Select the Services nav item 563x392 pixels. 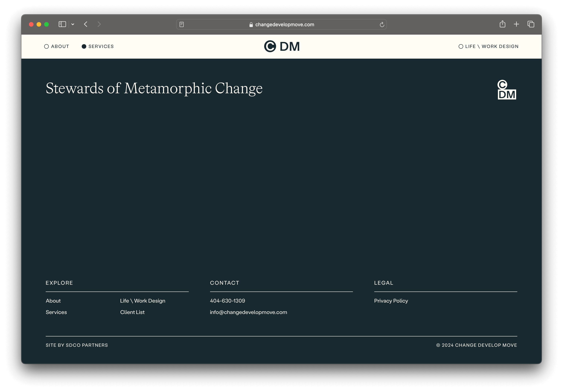click(98, 46)
